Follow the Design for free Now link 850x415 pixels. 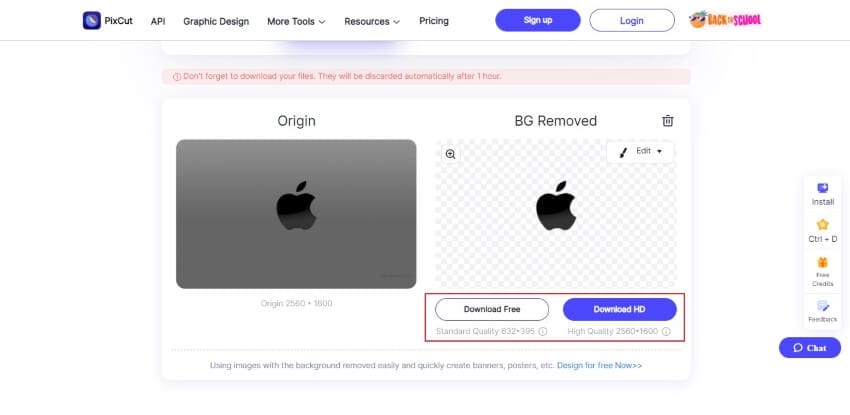tap(600, 366)
